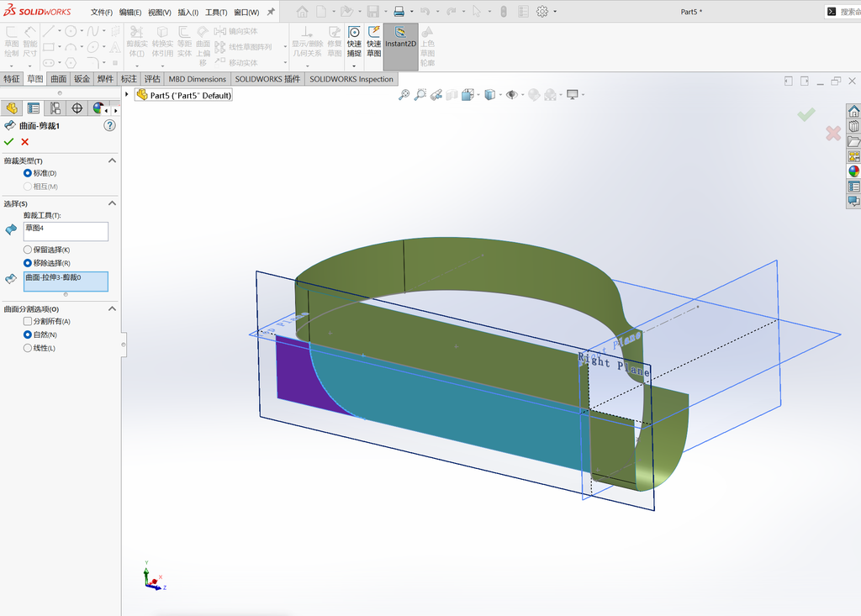This screenshot has width=861, height=616.
Task: Click the command search box
Action: [843, 12]
